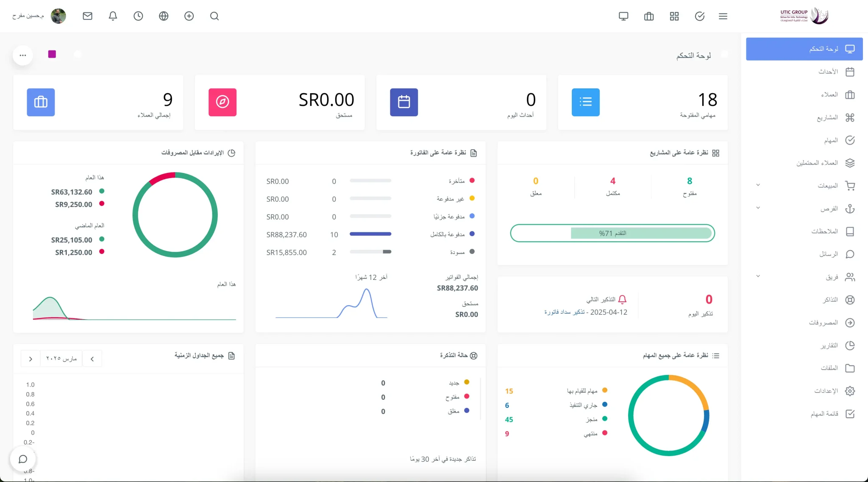Open the floating chat bubble icon
Viewport: 868px width, 482px height.
(x=23, y=459)
